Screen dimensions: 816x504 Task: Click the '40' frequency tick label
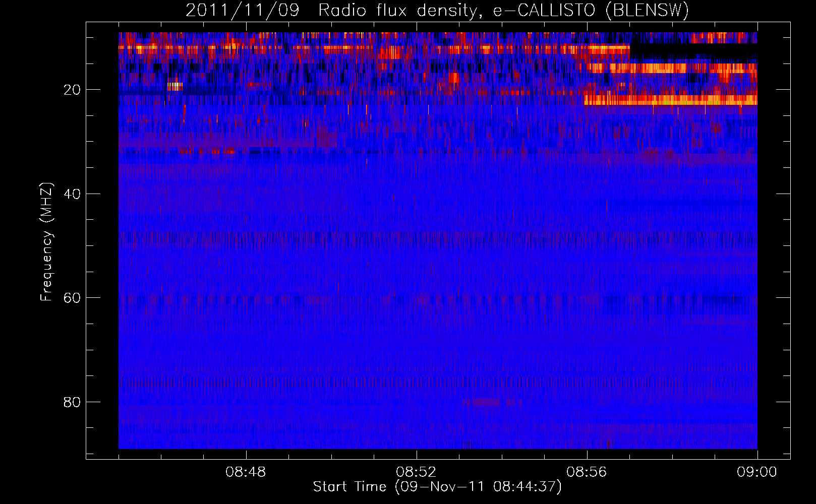72,194
